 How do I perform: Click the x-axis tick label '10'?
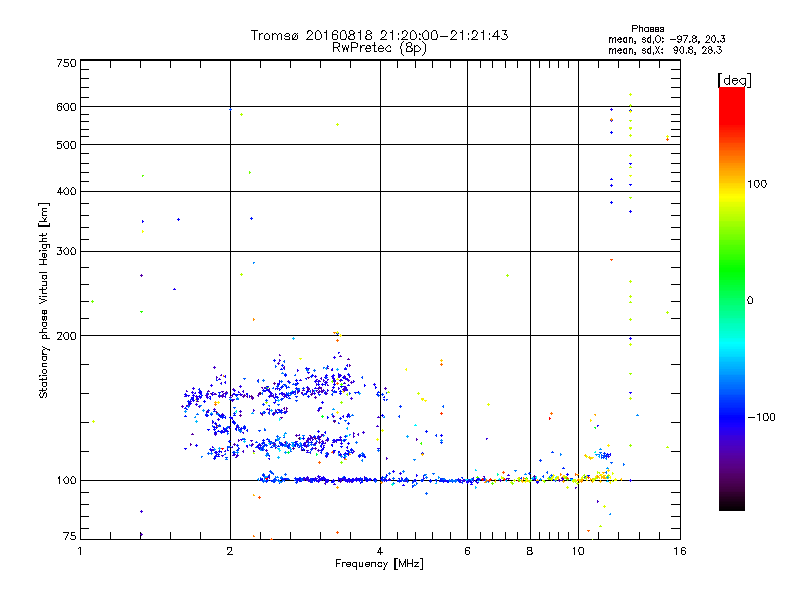click(x=578, y=551)
